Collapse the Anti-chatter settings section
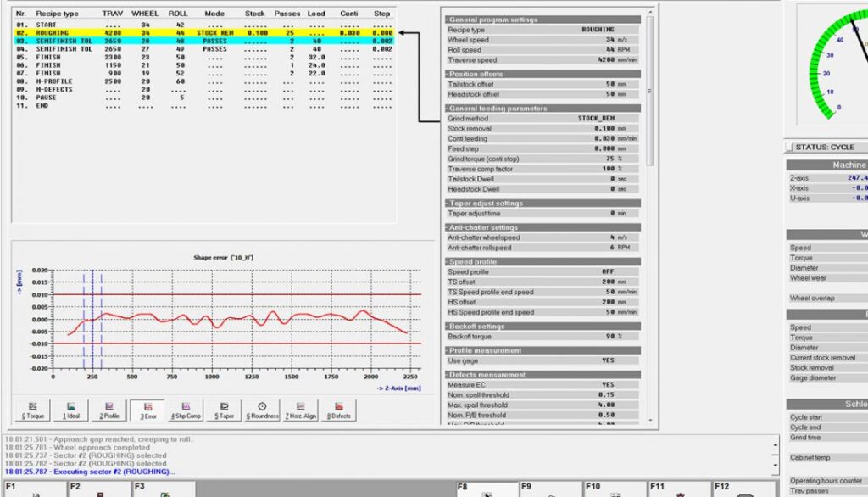 [445, 227]
